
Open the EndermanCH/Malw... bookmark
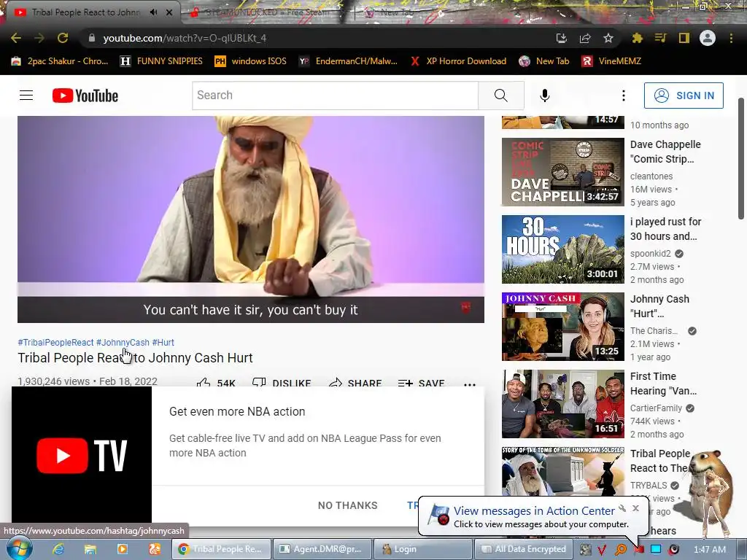coord(348,61)
